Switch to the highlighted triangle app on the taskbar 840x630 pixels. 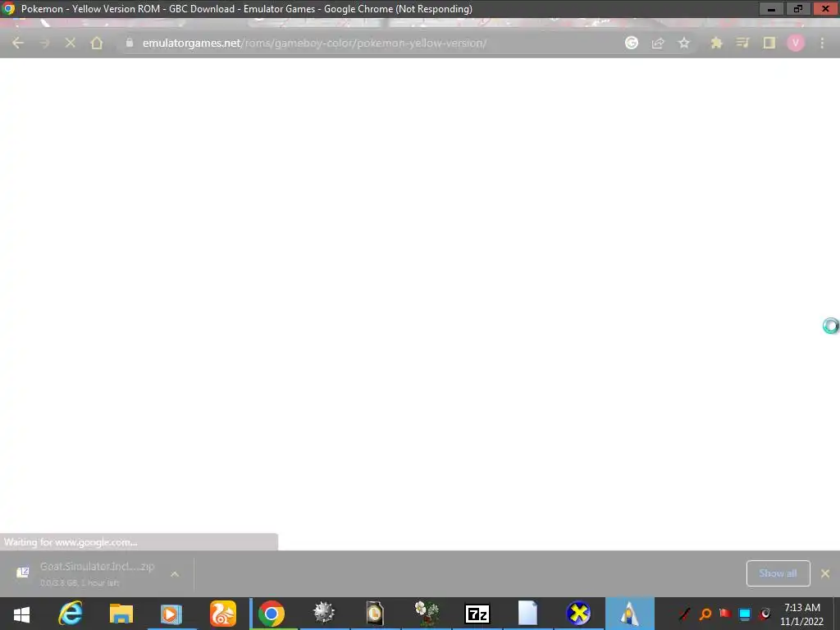[629, 614]
